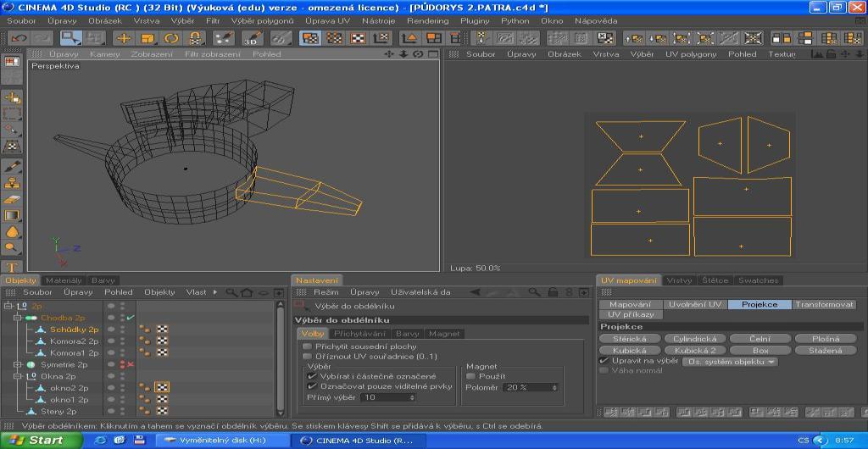This screenshot has width=868, height=449.
Task: Uncheck Vybírat i částečně označené
Action: pos(312,376)
